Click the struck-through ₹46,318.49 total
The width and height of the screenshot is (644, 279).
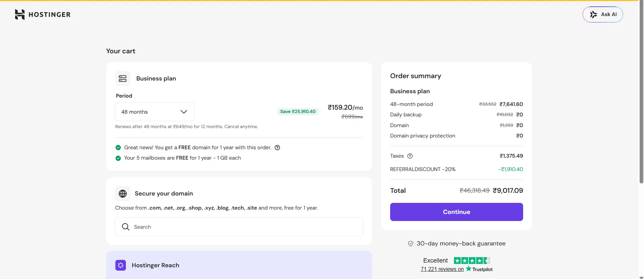pos(474,190)
